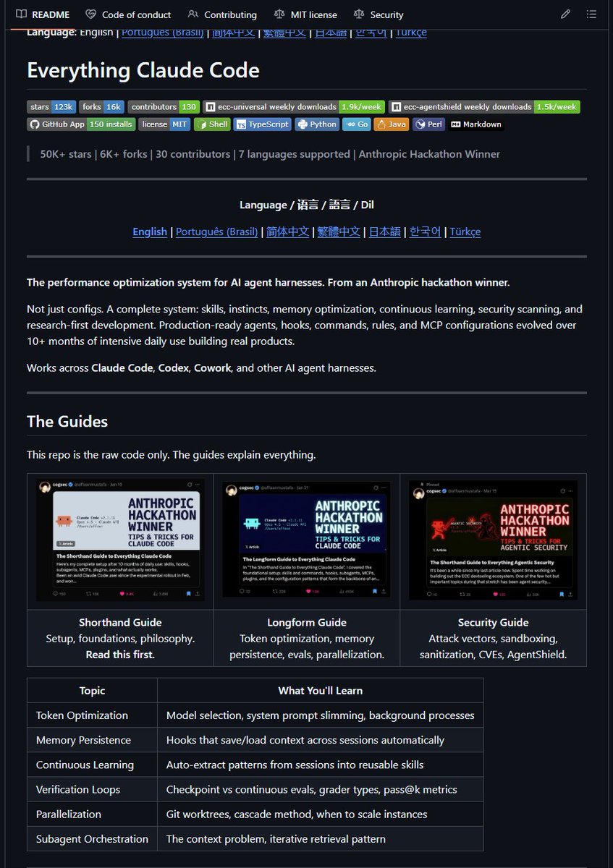Open ecc-agentshield weekly downloads badge

point(484,106)
